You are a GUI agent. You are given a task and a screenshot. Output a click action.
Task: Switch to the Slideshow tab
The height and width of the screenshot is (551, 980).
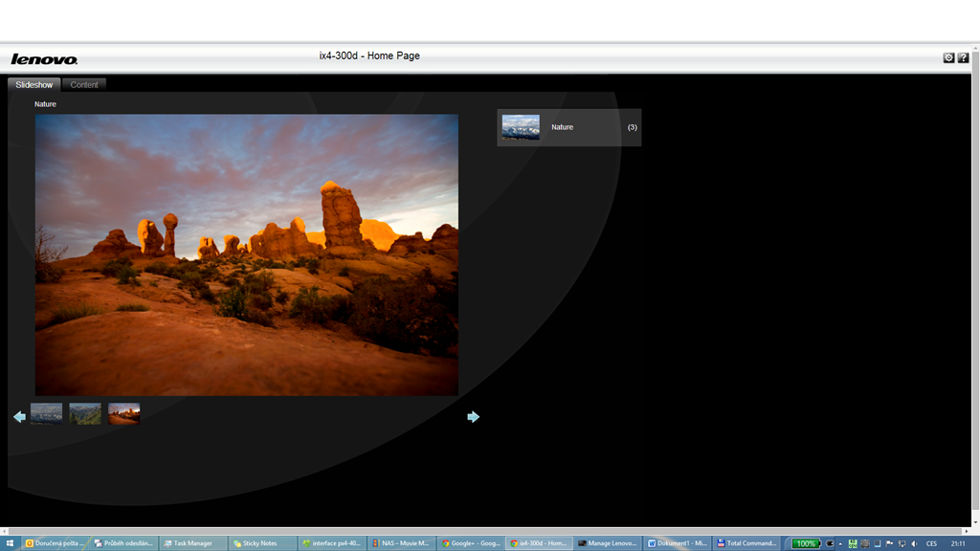[34, 85]
